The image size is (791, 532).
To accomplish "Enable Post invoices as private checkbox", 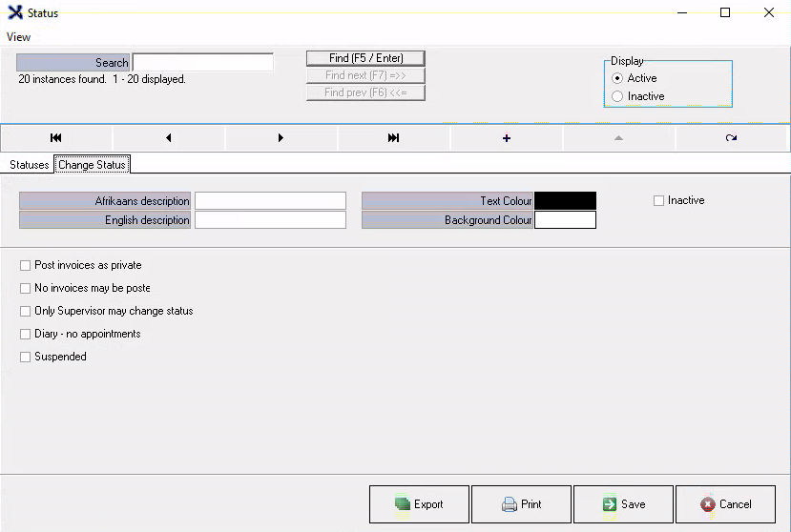I will click(x=26, y=265).
